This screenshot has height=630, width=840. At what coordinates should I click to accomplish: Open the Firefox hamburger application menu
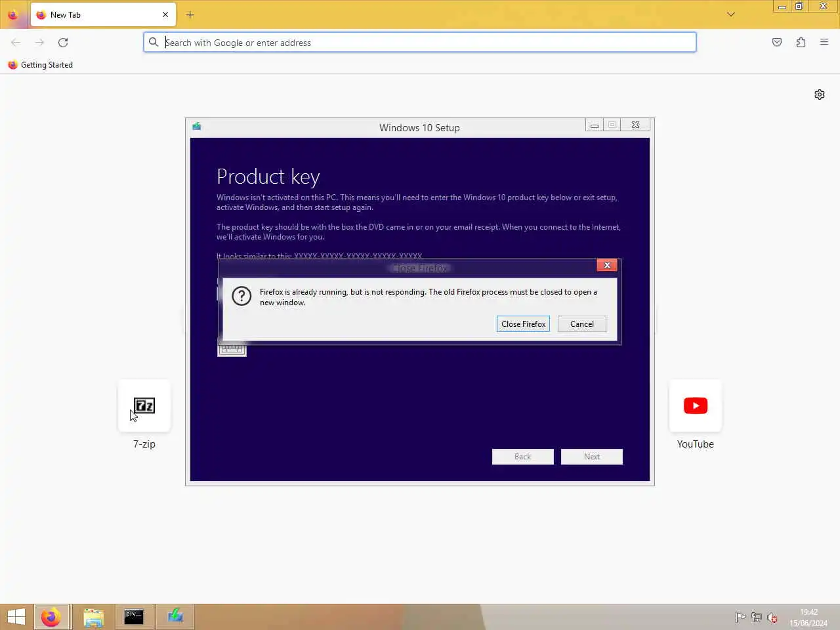click(x=824, y=42)
